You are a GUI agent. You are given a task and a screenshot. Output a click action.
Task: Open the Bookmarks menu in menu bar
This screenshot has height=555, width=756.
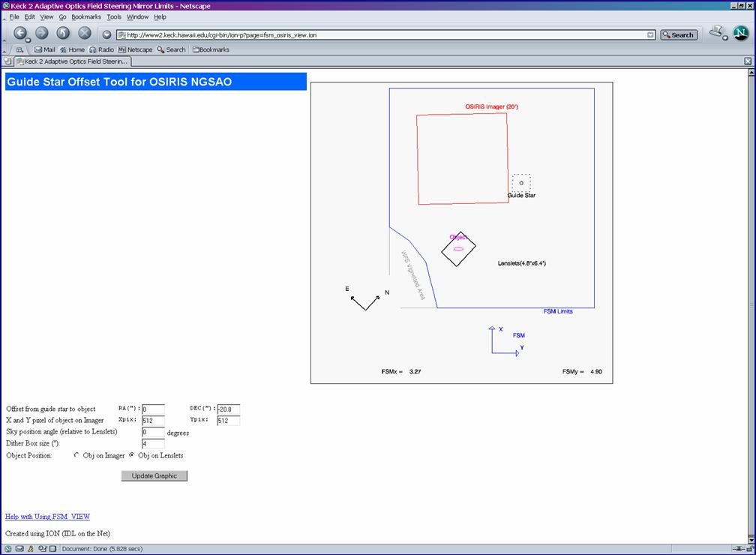(x=86, y=16)
